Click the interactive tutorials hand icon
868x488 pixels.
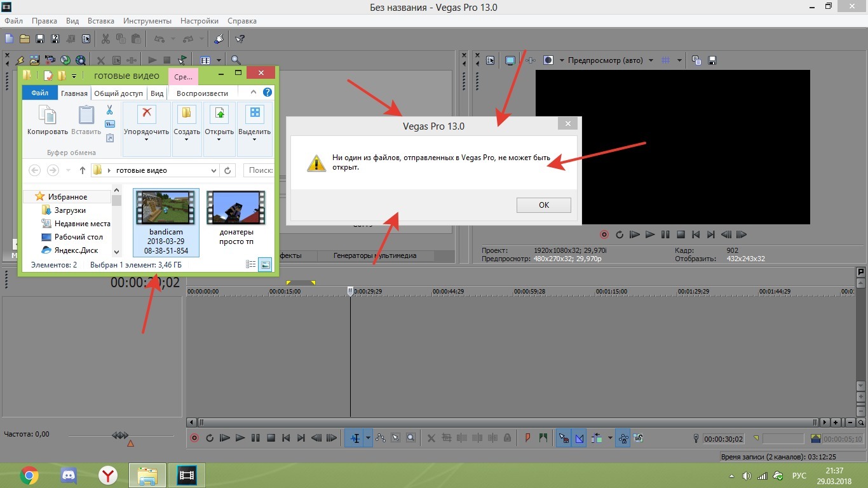point(219,39)
